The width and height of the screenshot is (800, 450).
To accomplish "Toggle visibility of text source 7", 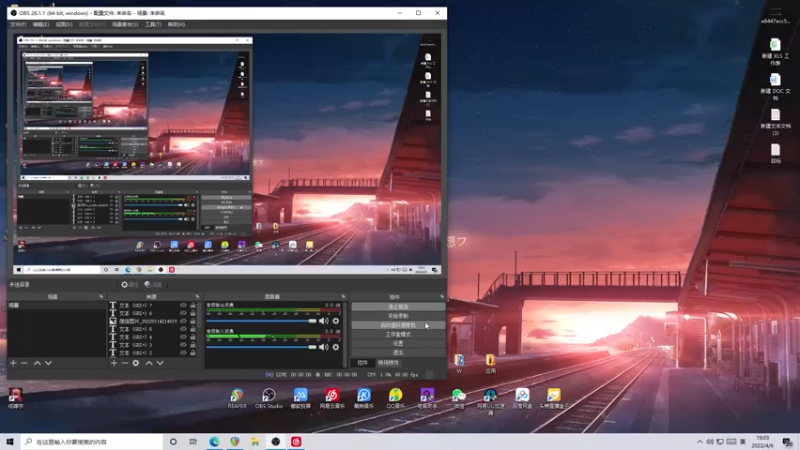I will (x=183, y=305).
